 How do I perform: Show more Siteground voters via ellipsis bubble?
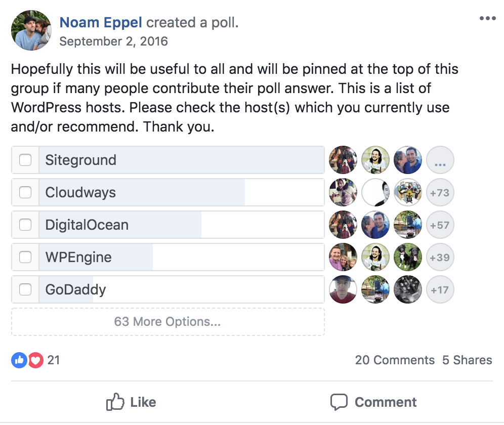pos(440,160)
